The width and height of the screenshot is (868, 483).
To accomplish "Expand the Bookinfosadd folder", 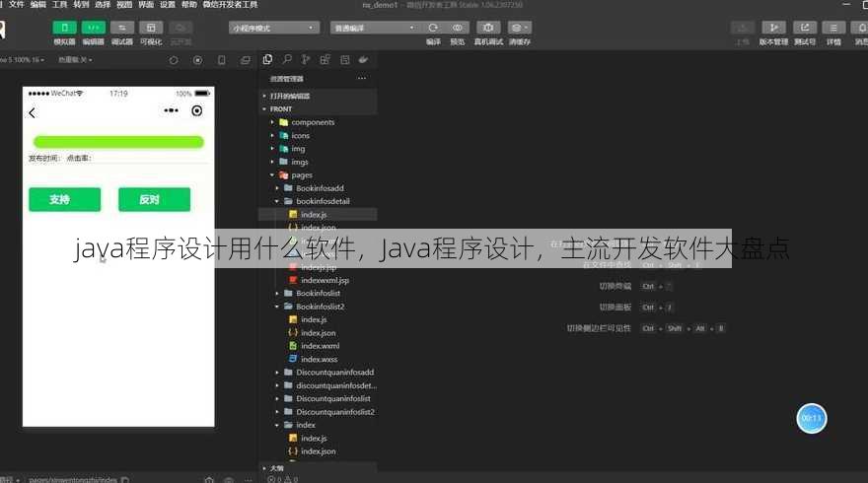I will (x=318, y=188).
